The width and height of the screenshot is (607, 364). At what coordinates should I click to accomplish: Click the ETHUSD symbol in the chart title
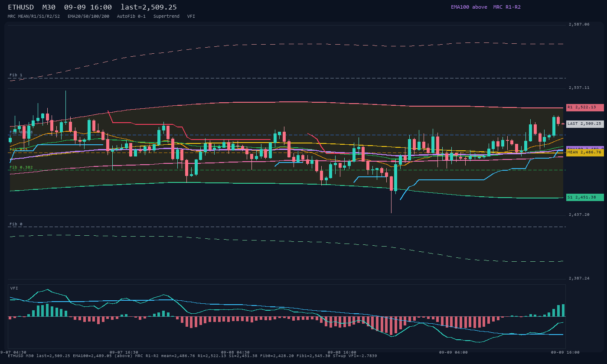click(21, 7)
